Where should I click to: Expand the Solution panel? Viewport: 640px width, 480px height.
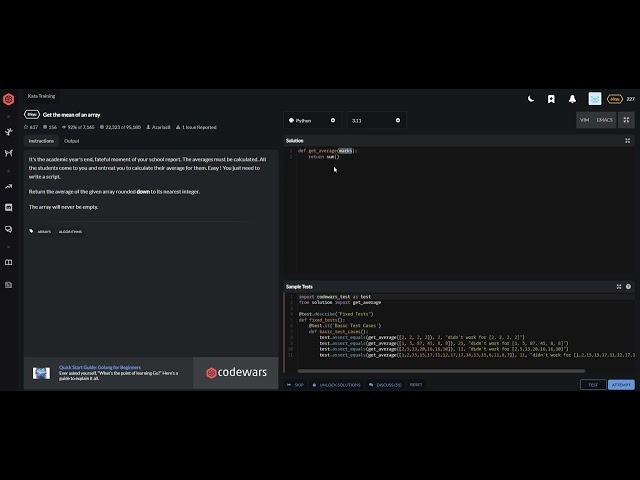(x=627, y=141)
